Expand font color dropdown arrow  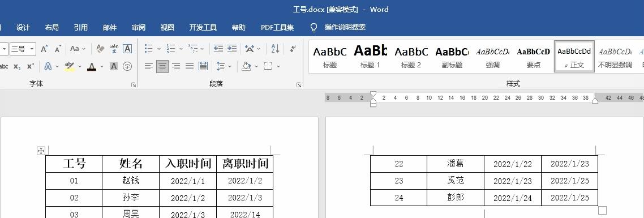pos(101,66)
